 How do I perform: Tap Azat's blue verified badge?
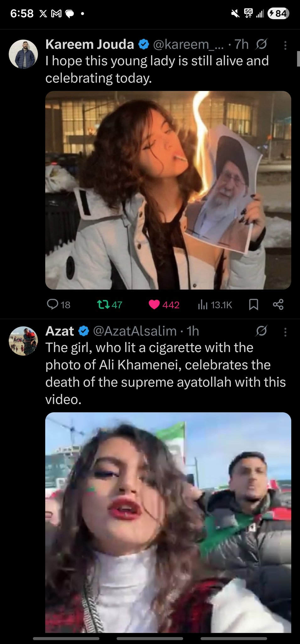click(84, 331)
